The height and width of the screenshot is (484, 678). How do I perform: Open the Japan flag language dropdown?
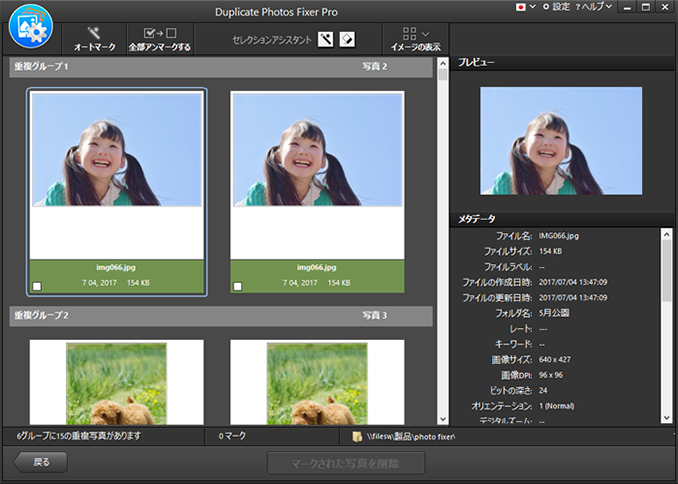(x=525, y=7)
